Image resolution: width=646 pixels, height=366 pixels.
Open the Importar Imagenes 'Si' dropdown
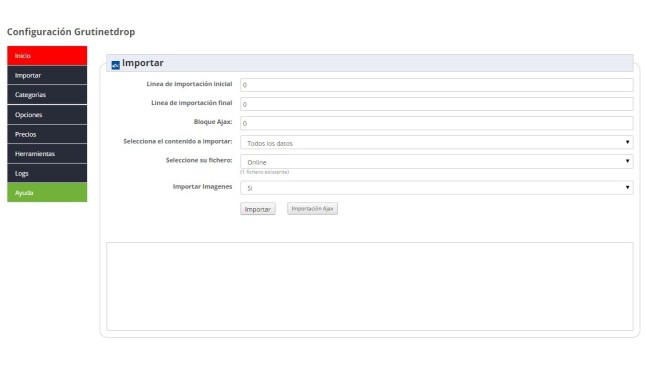pos(437,188)
